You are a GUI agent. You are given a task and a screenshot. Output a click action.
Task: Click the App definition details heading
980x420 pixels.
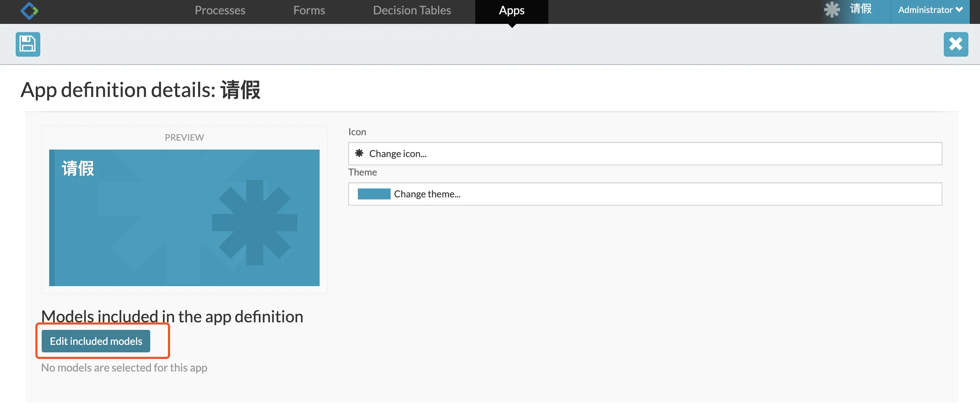click(140, 90)
